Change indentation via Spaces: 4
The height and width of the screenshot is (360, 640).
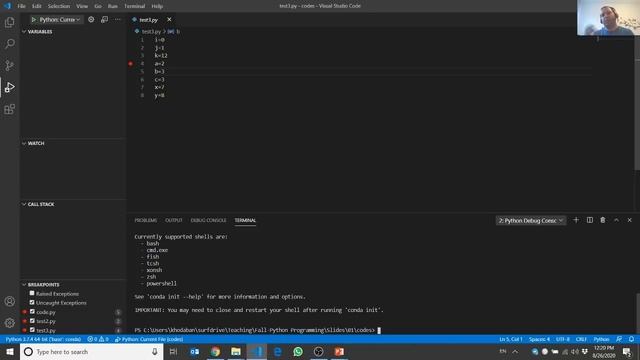[539, 339]
